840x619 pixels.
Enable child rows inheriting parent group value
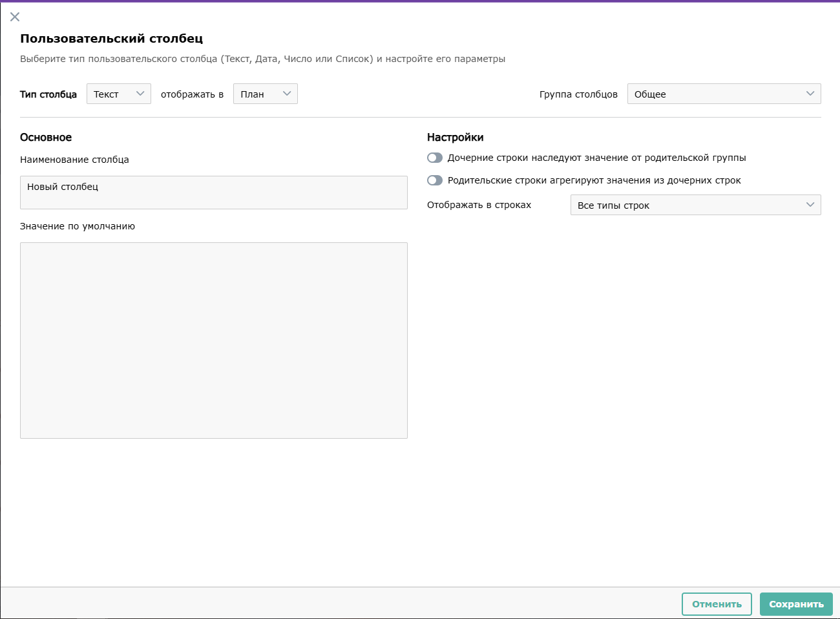tap(435, 158)
